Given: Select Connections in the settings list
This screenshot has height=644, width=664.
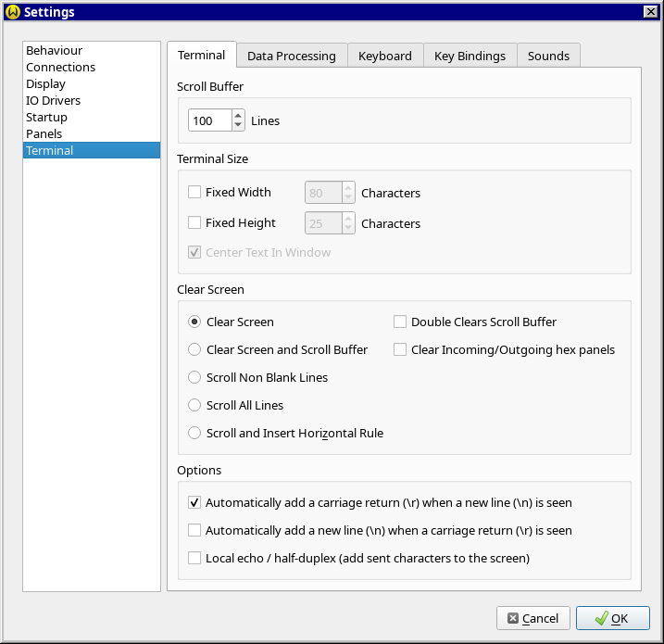Looking at the screenshot, I should (60, 68).
